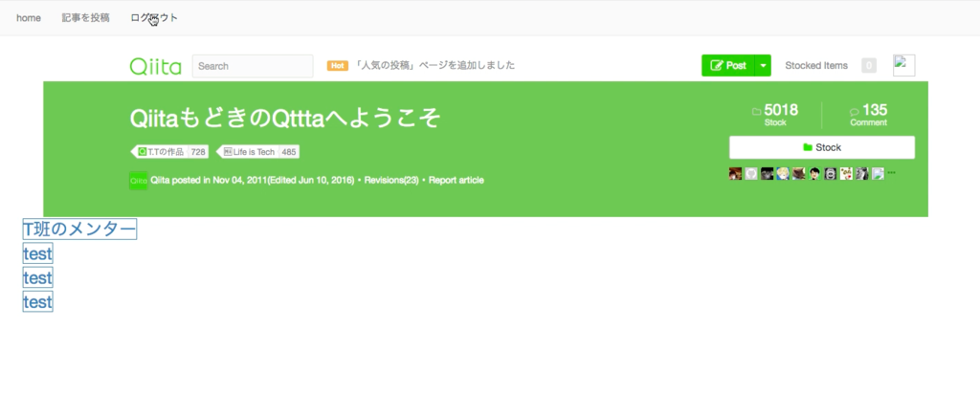
Task: Open the last test link in list
Action: click(37, 301)
